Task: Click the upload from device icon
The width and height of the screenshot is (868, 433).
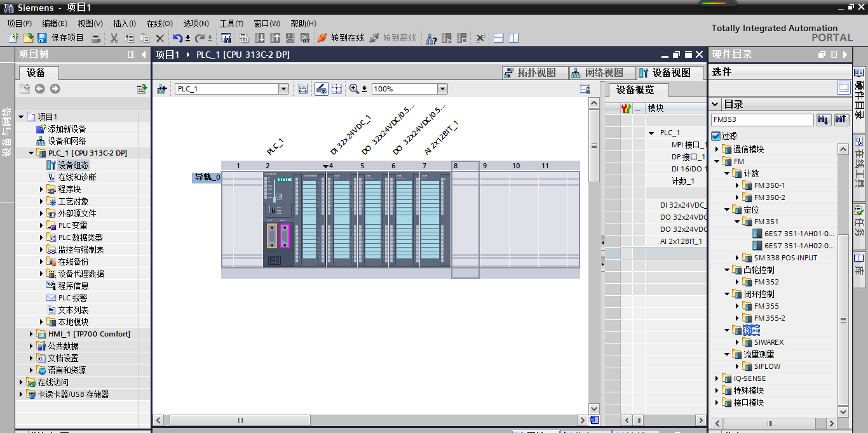Action: click(x=275, y=38)
